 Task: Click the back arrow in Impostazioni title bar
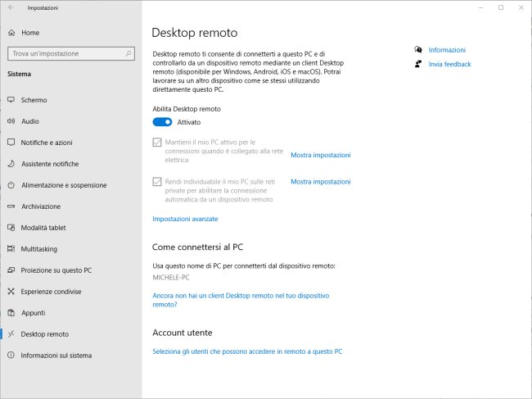point(11,7)
